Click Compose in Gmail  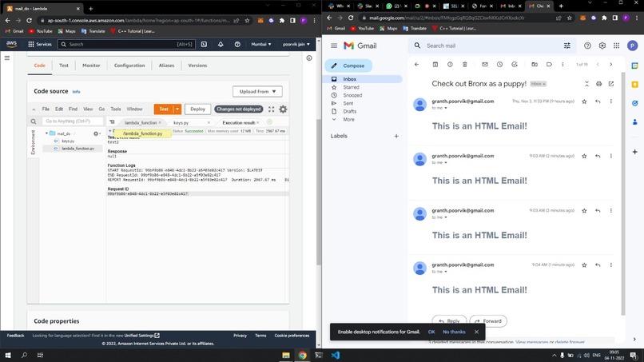point(348,66)
